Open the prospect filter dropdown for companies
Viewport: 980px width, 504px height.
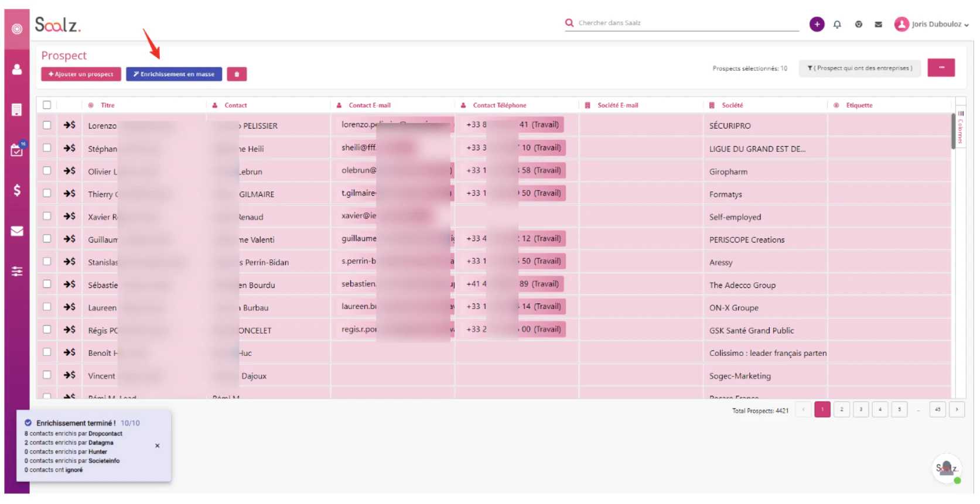[x=859, y=68]
